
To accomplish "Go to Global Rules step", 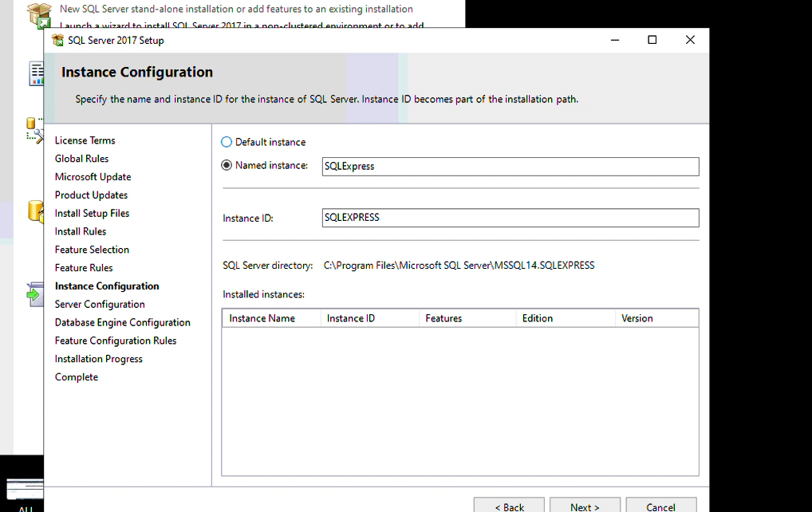I will (x=82, y=159).
